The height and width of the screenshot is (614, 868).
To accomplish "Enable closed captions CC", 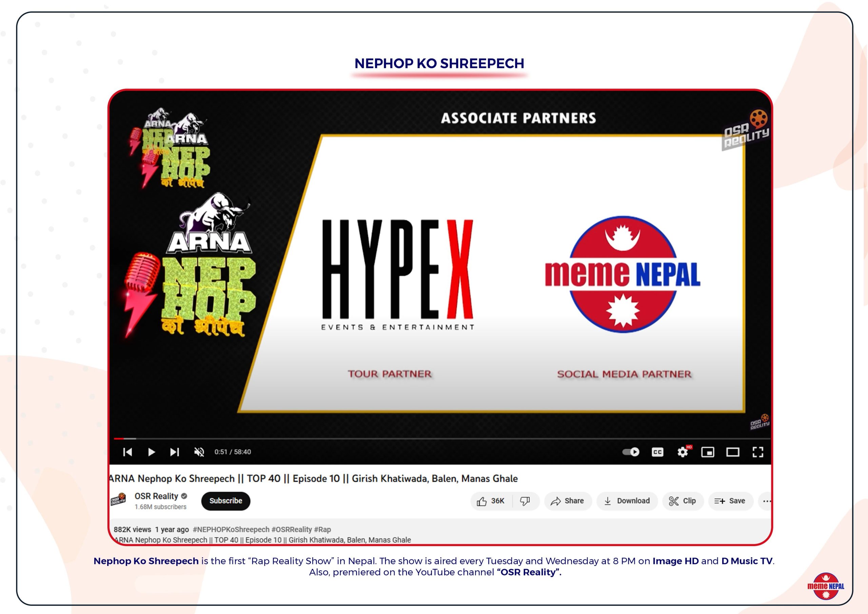I will 657,452.
